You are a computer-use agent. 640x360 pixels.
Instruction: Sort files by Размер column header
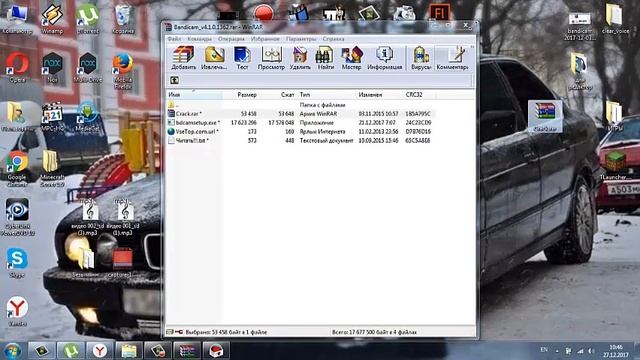(241, 95)
